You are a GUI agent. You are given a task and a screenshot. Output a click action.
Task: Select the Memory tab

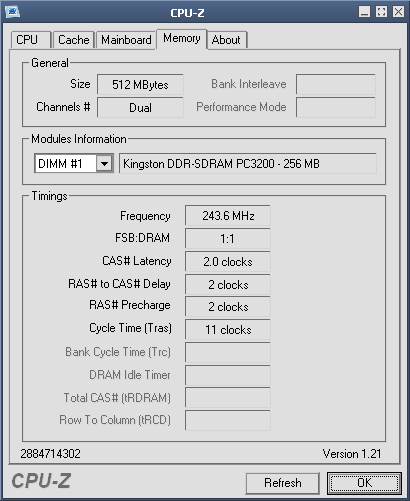tap(182, 39)
